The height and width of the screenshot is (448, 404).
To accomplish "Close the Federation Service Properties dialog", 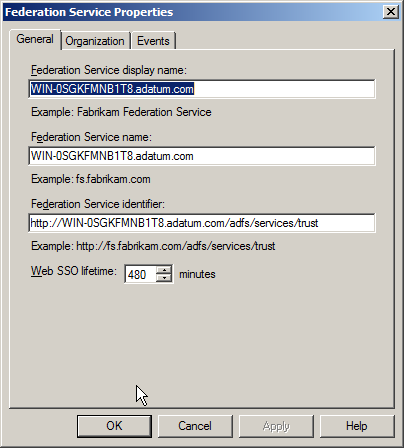I will [391, 12].
